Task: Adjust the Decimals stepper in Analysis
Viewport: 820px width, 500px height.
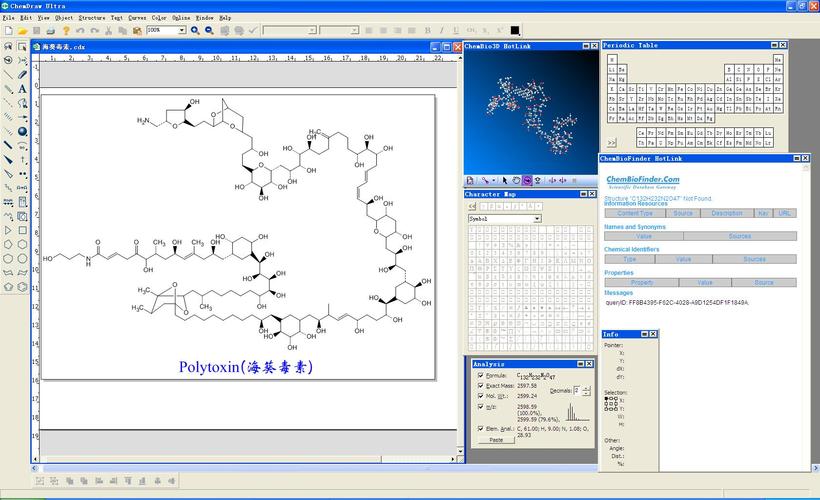Action: [x=586, y=391]
